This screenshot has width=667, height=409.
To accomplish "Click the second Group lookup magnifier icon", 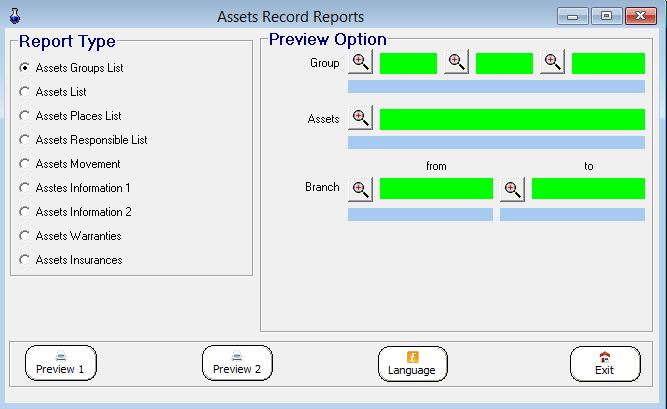I will pos(457,63).
